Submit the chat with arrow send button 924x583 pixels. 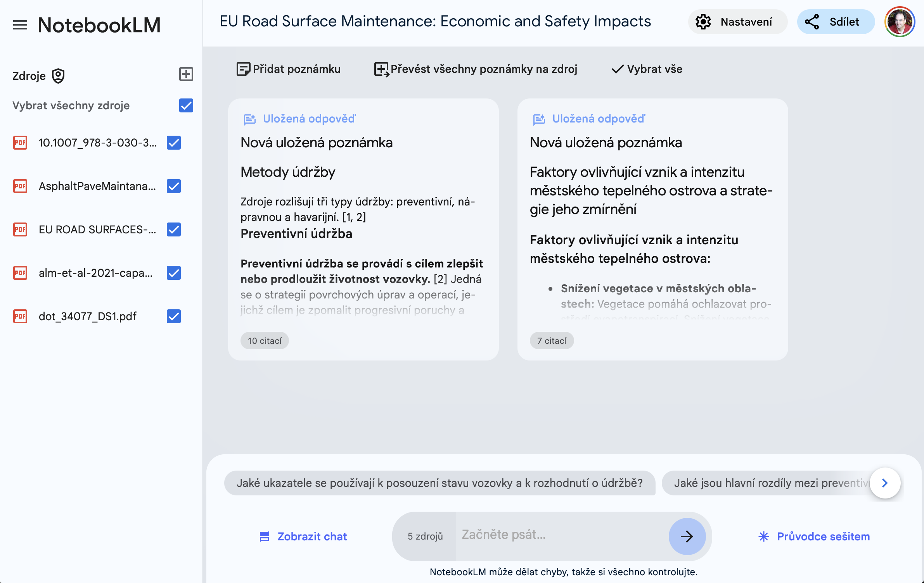tap(687, 536)
